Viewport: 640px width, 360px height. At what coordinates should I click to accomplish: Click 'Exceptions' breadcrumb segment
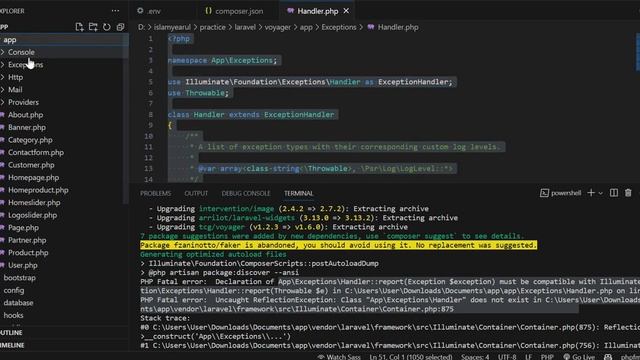(338, 27)
